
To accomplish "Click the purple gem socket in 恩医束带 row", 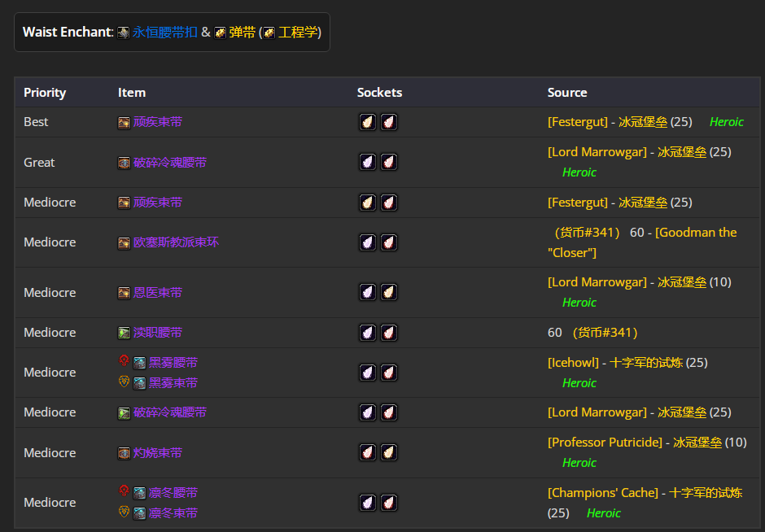I will tap(368, 292).
